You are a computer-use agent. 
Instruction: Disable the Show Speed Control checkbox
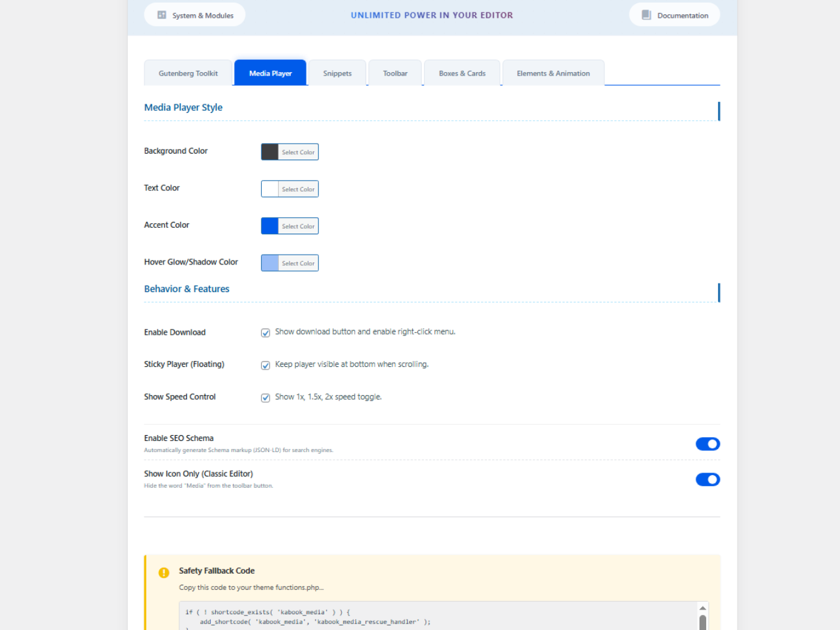pyautogui.click(x=266, y=398)
